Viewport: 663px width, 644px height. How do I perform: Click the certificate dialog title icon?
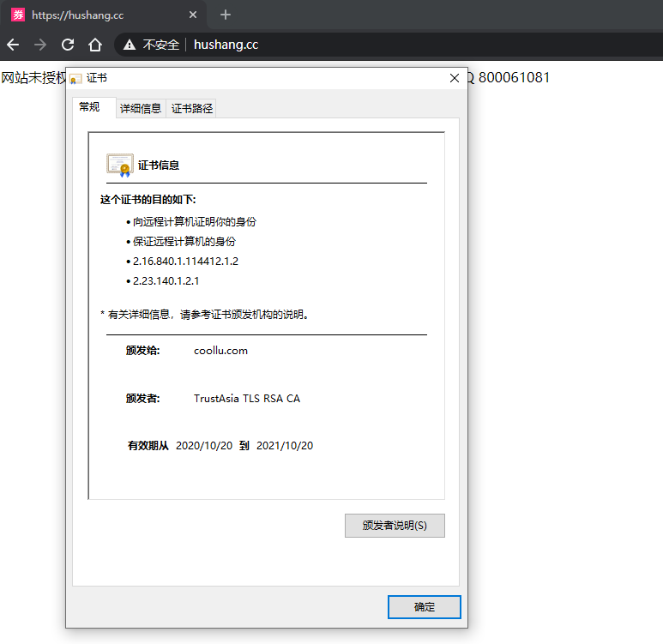75,79
